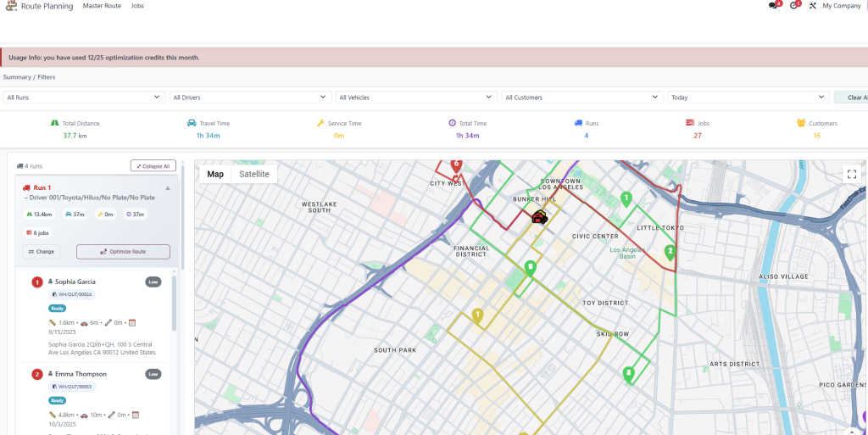
Task: Select the Map view type
Action: pyautogui.click(x=215, y=174)
